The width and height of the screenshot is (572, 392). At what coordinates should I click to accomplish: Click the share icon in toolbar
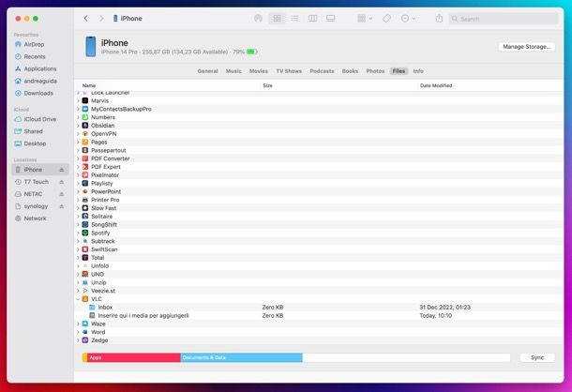tap(439, 18)
